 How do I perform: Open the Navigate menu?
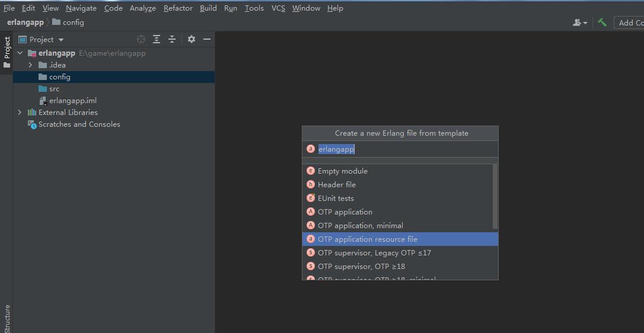(81, 8)
